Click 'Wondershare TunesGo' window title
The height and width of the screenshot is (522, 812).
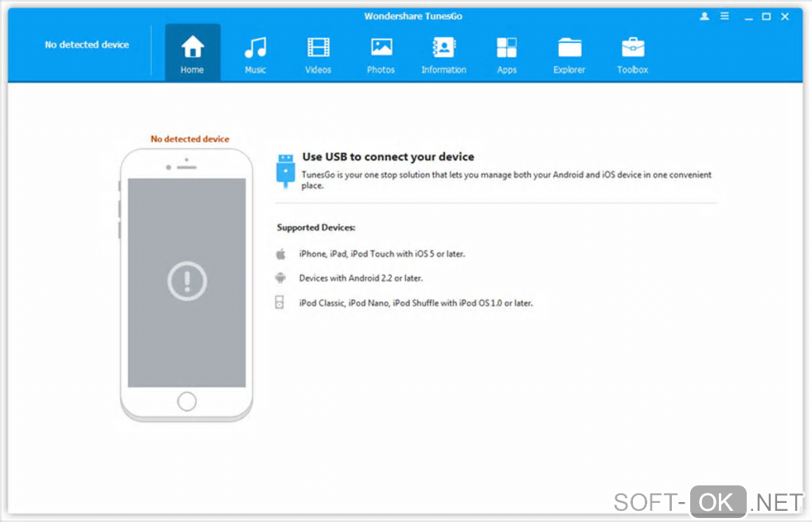point(413,16)
